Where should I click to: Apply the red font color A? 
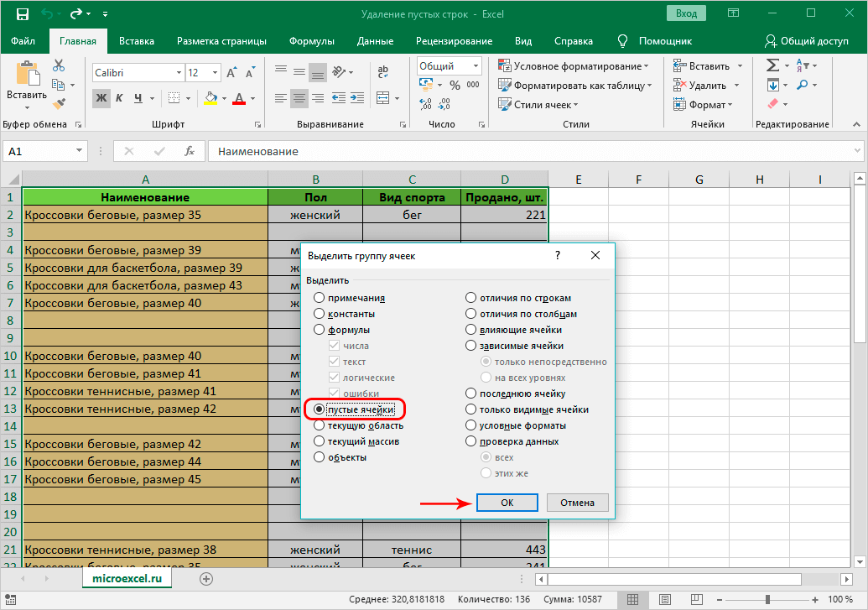[239, 99]
